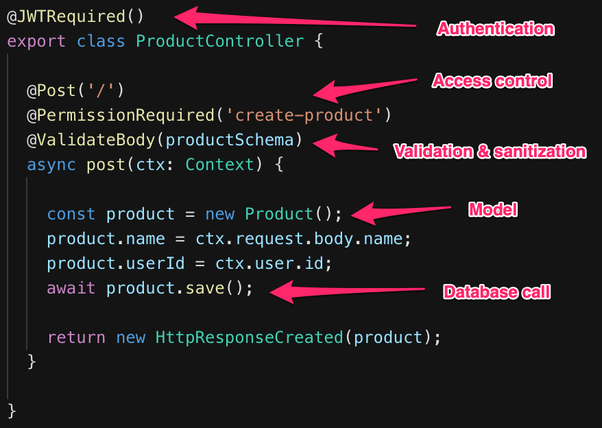
Task: Click the Access control annotation label
Action: (492, 81)
